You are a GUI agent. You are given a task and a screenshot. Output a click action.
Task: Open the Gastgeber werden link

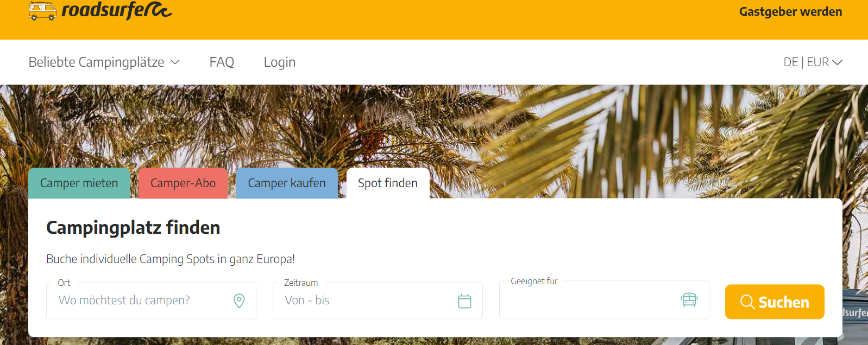coord(790,11)
